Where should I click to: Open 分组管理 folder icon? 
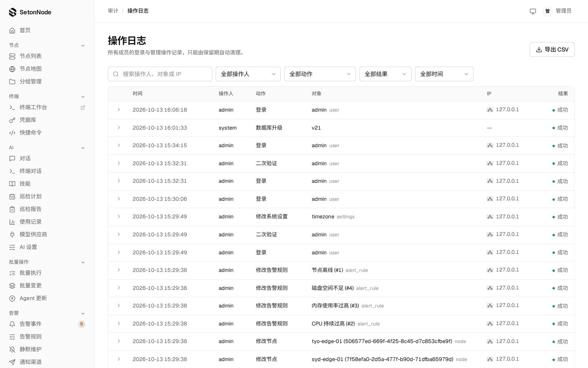[12, 81]
